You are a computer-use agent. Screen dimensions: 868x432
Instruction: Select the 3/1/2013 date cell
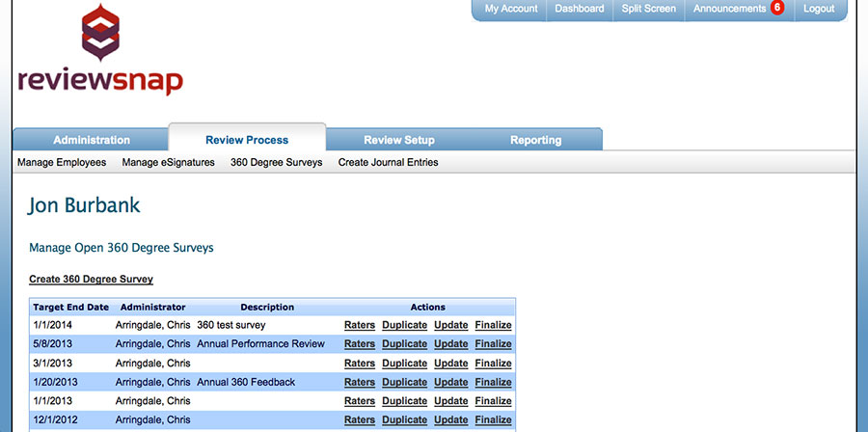click(52, 364)
